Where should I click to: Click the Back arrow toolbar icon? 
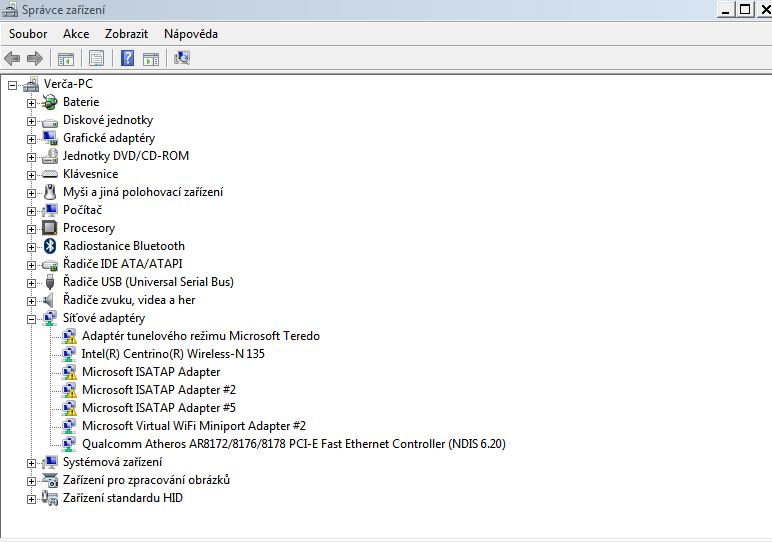click(12, 59)
